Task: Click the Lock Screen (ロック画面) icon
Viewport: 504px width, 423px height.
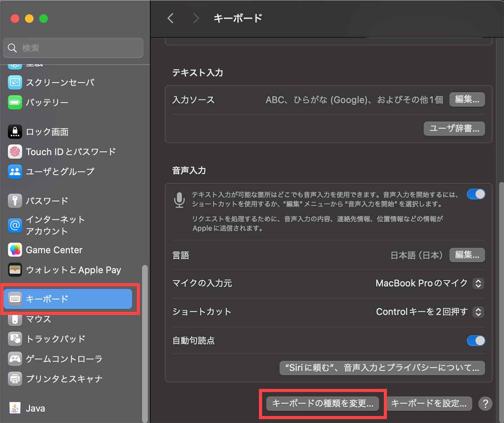Action: point(15,132)
